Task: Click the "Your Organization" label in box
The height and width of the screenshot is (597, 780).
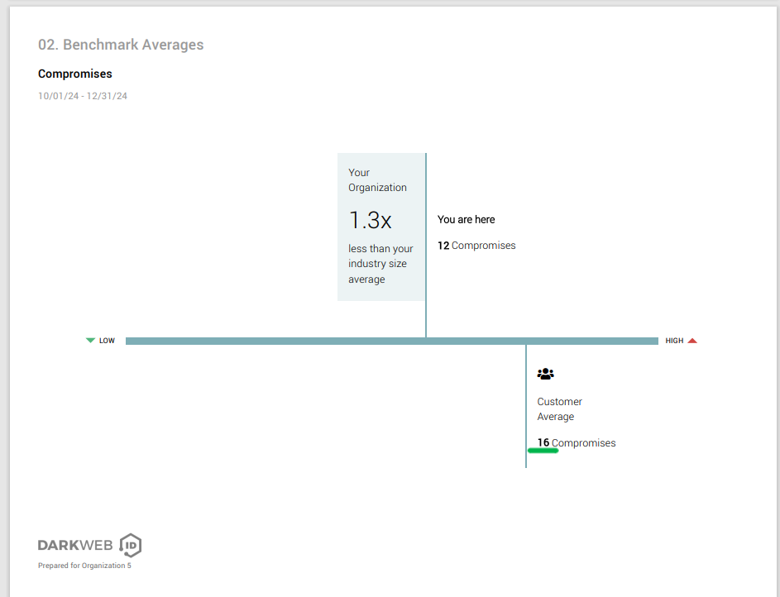Action: 377,180
